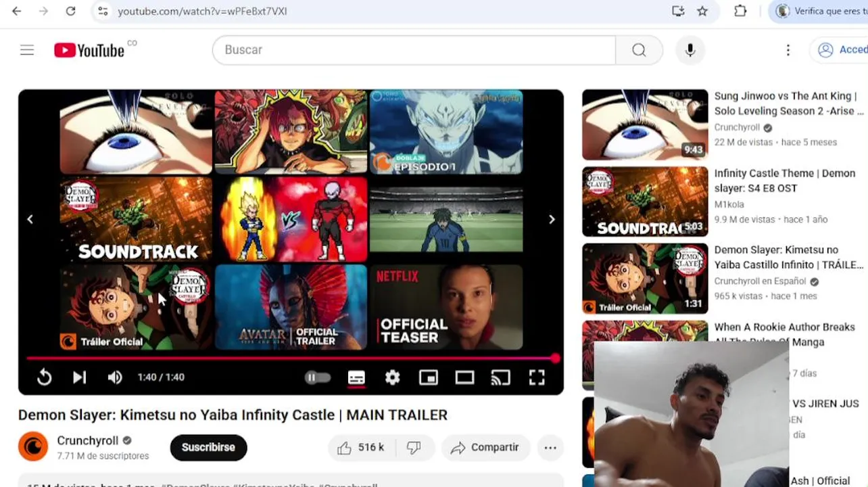Click the red video progress bar
The height and width of the screenshot is (487, 868).
(x=291, y=358)
